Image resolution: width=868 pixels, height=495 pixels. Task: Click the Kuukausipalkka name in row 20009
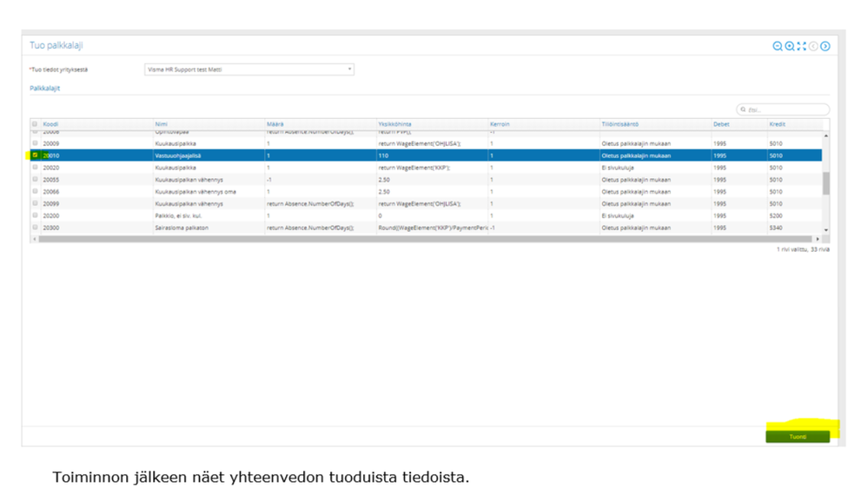click(x=176, y=144)
